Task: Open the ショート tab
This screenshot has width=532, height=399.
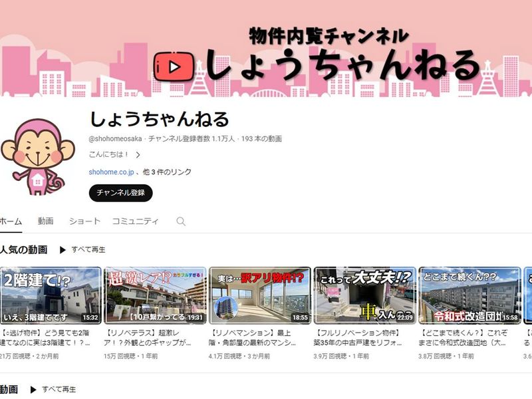Action: [x=84, y=221]
